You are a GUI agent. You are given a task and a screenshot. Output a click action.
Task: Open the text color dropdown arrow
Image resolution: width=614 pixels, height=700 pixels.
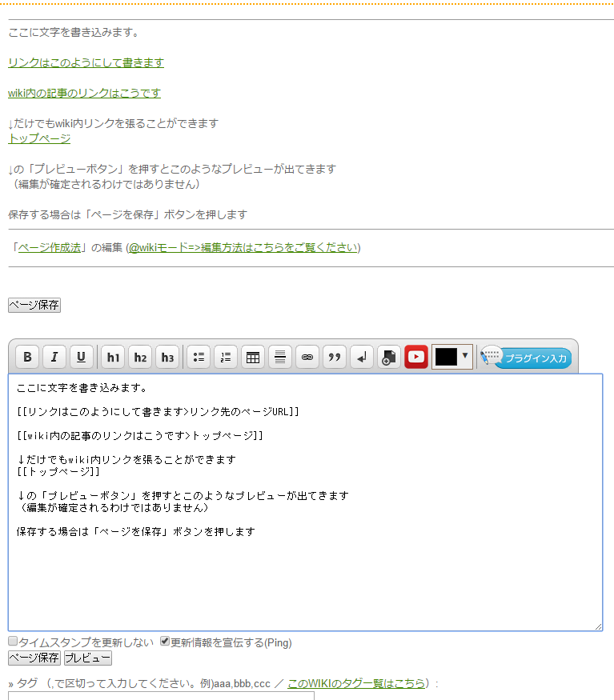[465, 356]
